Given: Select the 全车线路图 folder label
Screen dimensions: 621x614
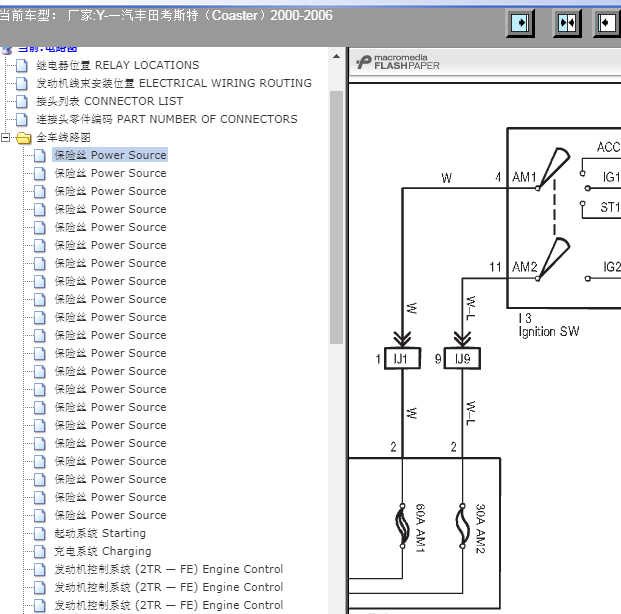Looking at the screenshot, I should 63,137.
